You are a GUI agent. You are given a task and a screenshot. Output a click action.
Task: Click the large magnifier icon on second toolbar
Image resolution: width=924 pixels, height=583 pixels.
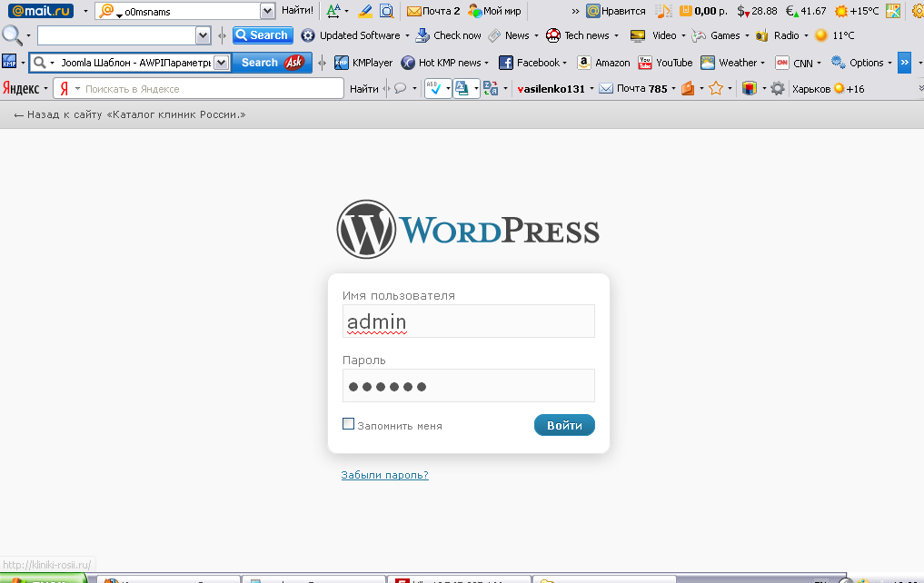12,35
